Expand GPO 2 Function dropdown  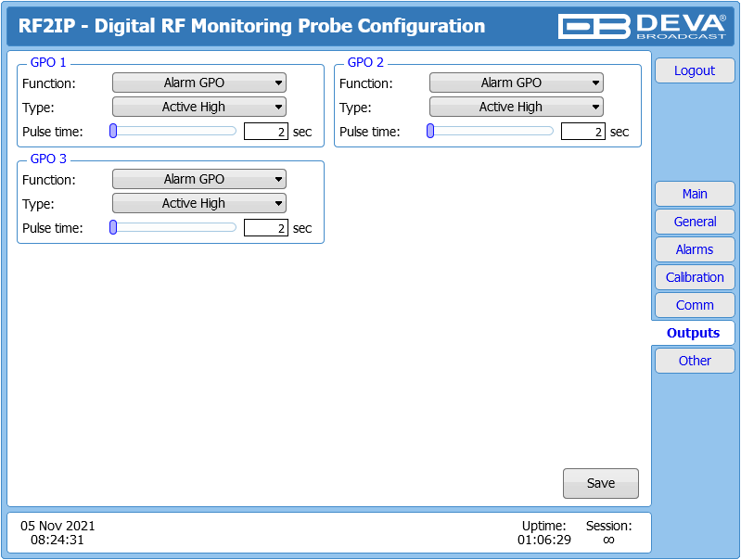(516, 83)
